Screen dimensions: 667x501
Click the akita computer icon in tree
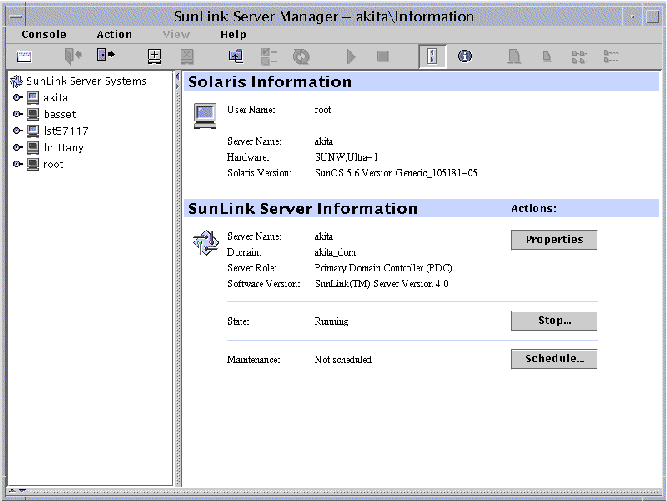point(33,98)
